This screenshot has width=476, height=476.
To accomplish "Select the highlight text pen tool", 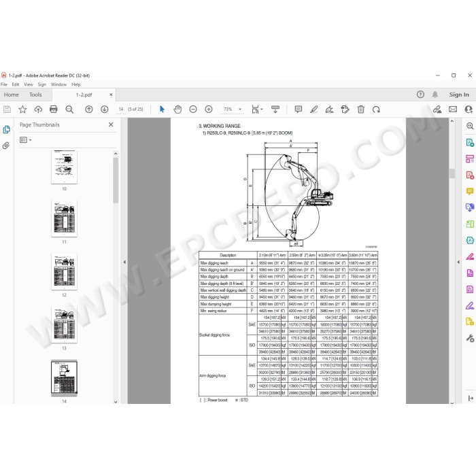I will click(313, 109).
